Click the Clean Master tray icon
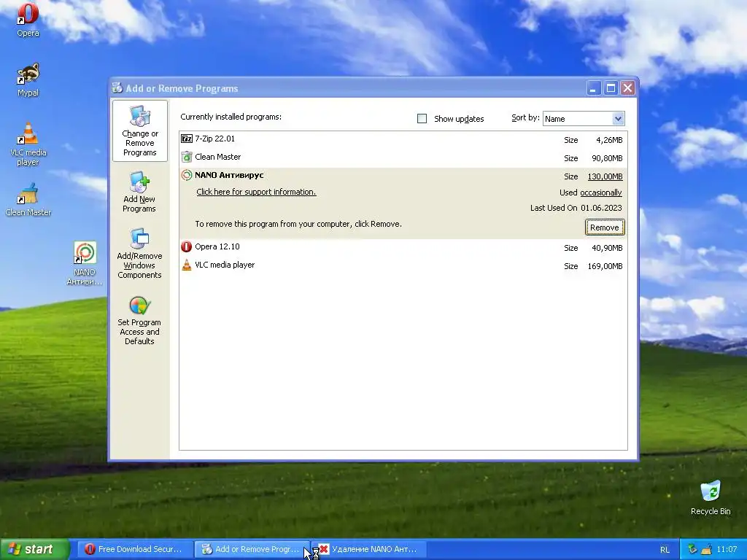 click(x=706, y=549)
